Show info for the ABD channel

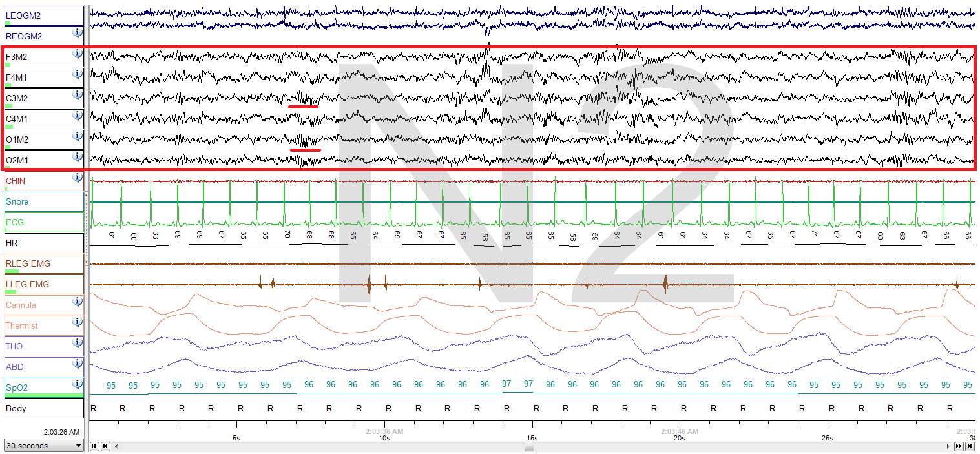[x=78, y=364]
